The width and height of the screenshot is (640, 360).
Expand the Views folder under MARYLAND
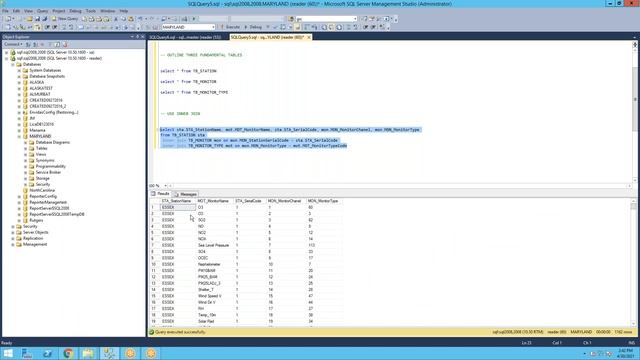25,155
